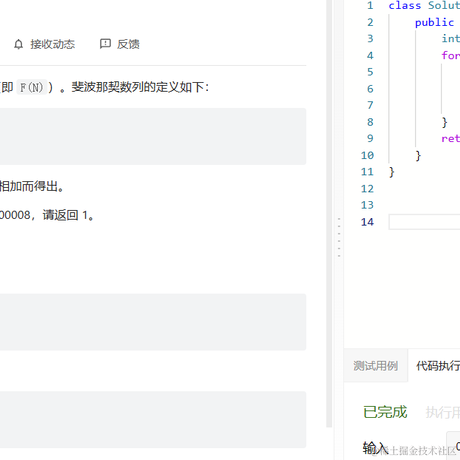
Task: Click the 'for' keyword on line 4
Action: pyautogui.click(x=450, y=55)
